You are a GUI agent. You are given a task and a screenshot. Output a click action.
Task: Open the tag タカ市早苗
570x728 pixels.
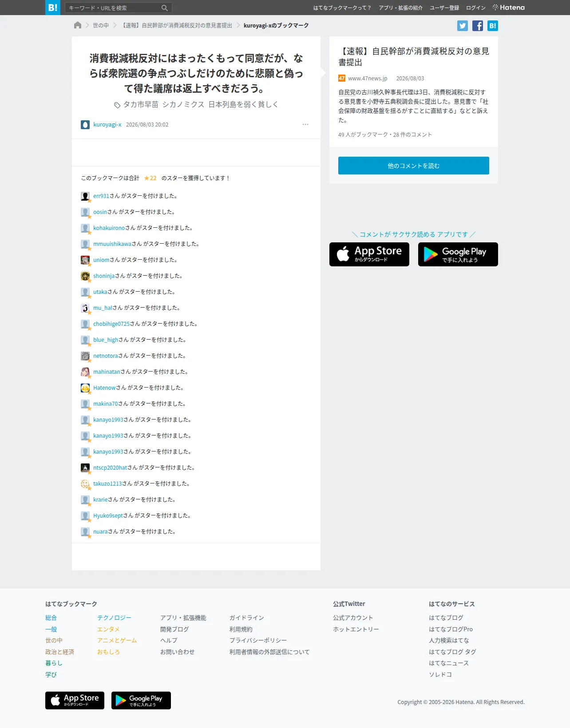140,104
